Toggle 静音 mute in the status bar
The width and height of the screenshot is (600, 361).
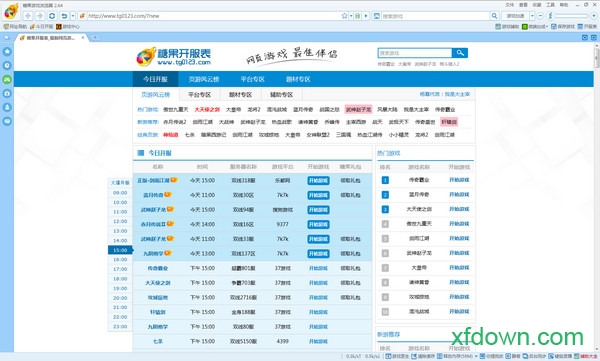(513, 356)
